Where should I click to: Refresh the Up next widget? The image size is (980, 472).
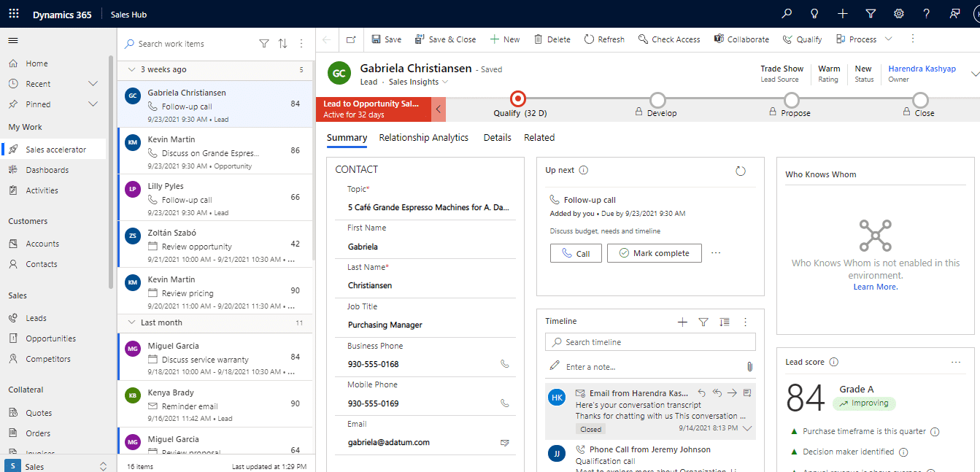click(741, 171)
